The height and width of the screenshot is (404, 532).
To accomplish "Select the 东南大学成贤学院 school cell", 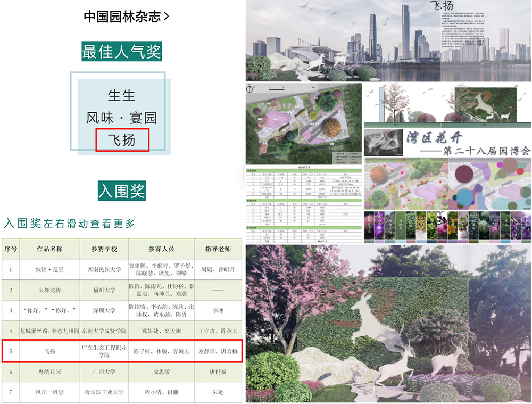I will [104, 331].
